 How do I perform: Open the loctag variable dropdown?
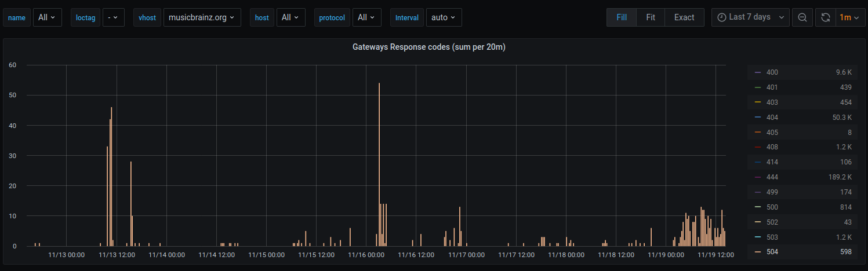click(x=114, y=17)
